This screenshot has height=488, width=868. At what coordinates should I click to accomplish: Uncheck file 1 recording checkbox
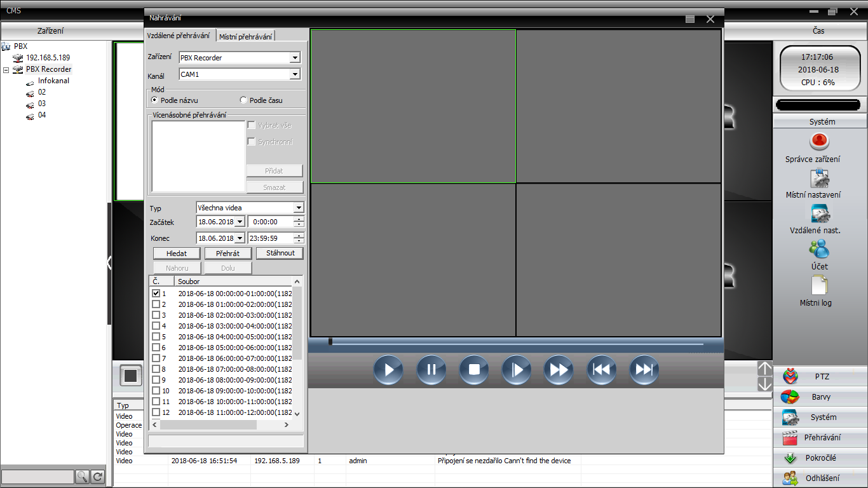point(156,294)
